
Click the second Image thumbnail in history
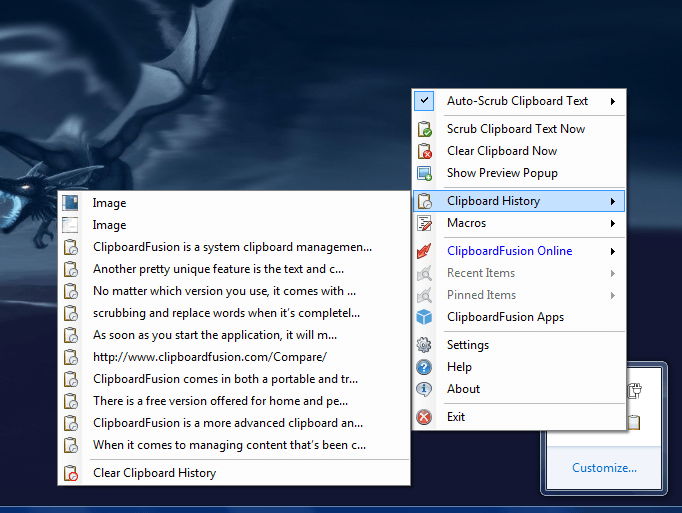pyautogui.click(x=70, y=225)
